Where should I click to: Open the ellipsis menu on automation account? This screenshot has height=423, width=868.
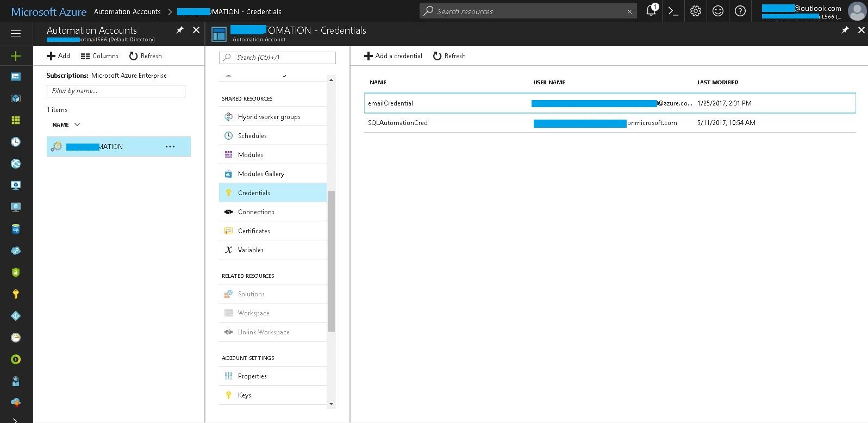tap(170, 147)
